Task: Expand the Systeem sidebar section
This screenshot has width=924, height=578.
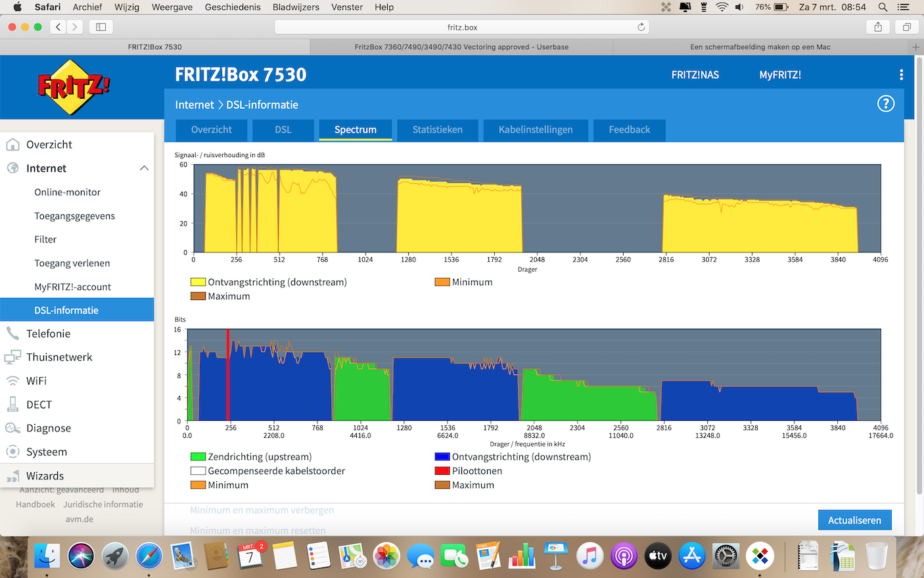Action: click(x=47, y=452)
